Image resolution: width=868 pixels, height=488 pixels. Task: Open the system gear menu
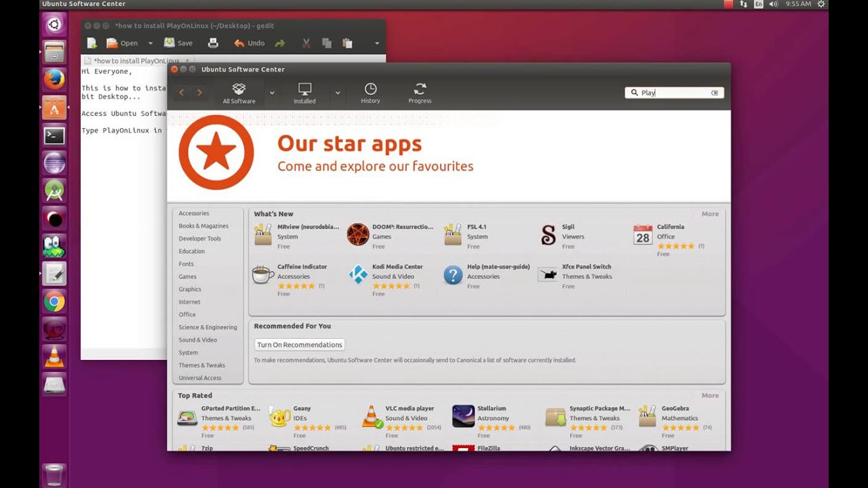(821, 4)
